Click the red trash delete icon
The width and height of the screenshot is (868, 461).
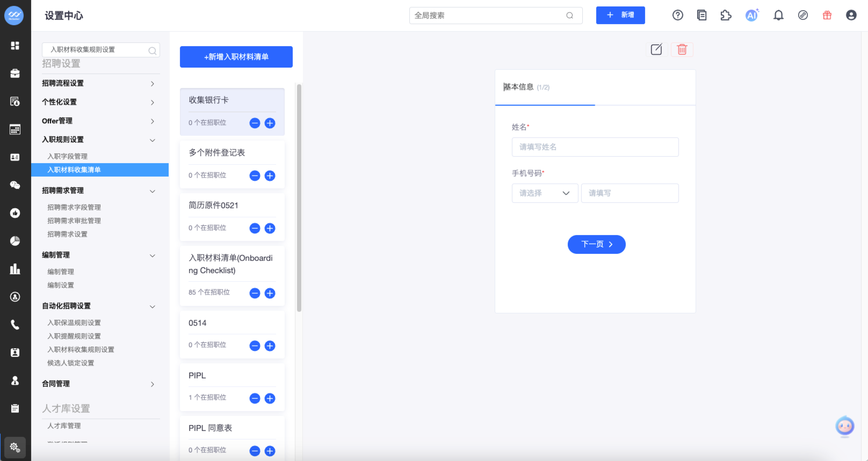(682, 49)
